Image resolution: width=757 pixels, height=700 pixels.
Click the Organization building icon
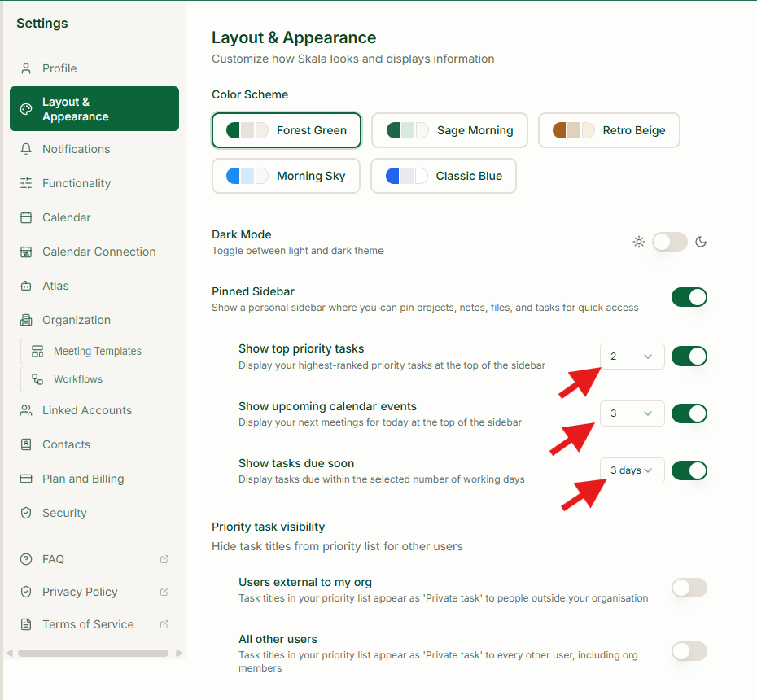pos(26,320)
